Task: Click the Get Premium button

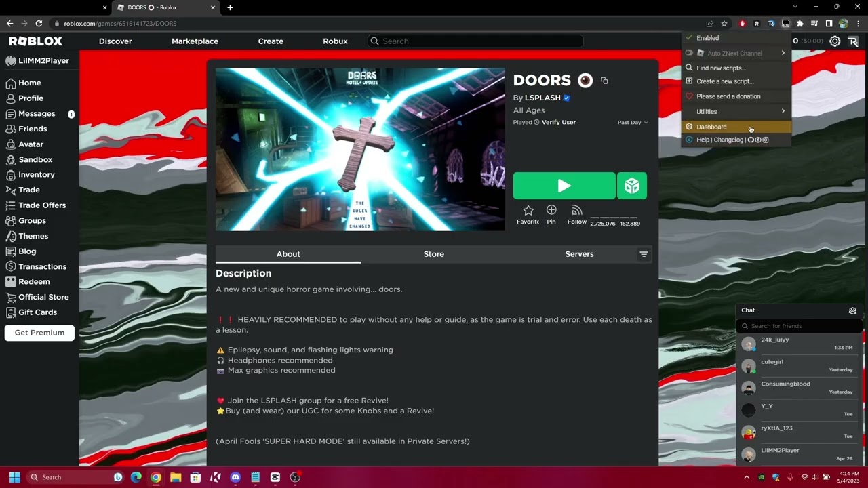Action: [39, 333]
